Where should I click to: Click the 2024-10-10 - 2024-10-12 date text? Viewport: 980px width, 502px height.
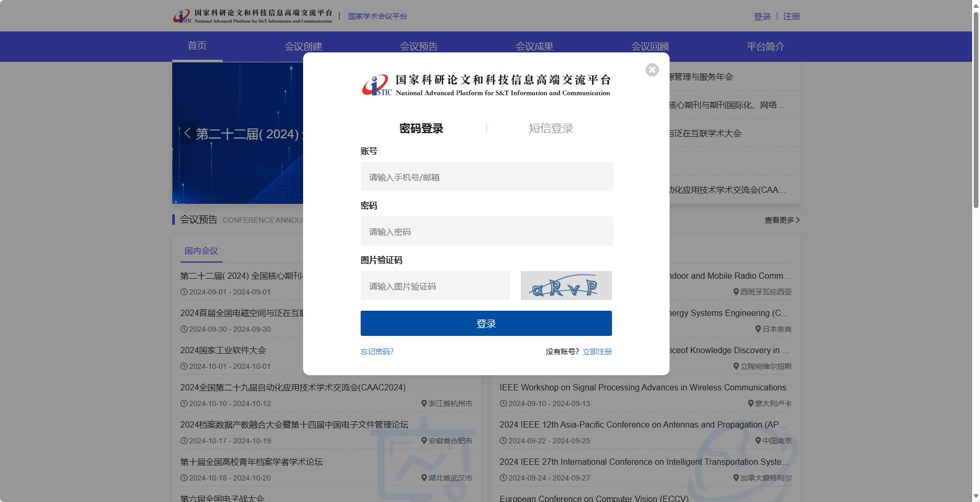230,403
